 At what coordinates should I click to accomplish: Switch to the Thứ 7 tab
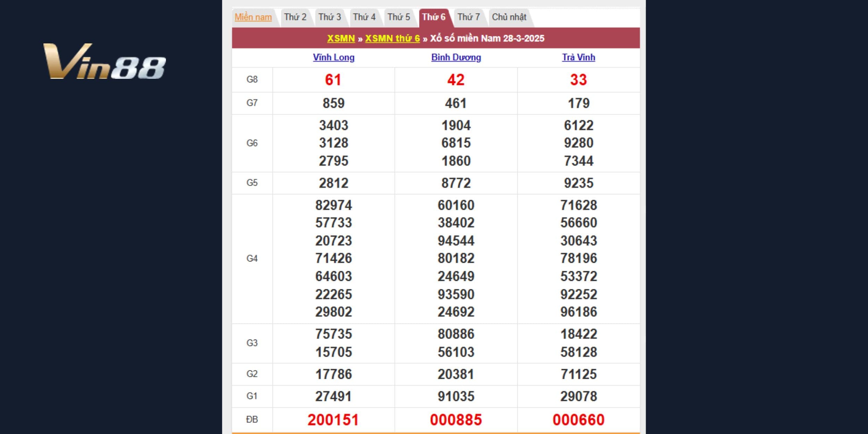[468, 17]
